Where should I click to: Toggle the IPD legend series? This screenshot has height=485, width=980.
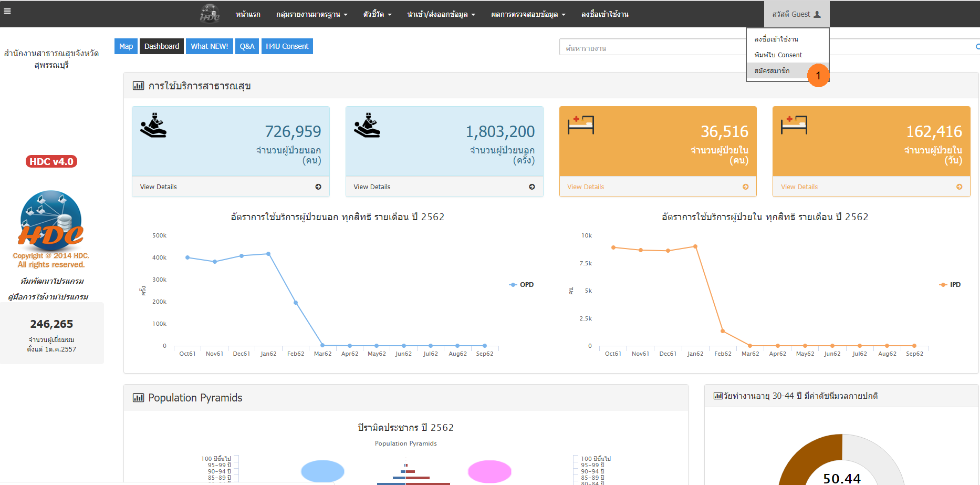tap(950, 285)
